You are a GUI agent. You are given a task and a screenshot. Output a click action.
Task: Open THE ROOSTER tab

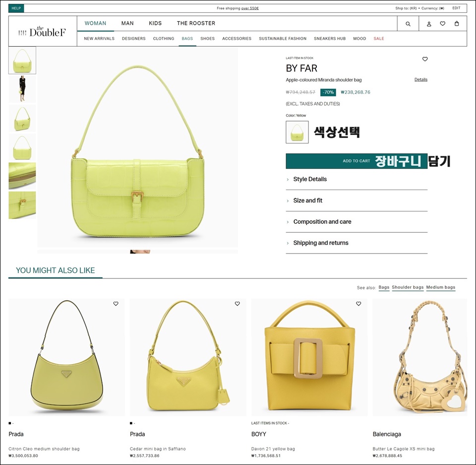point(196,23)
